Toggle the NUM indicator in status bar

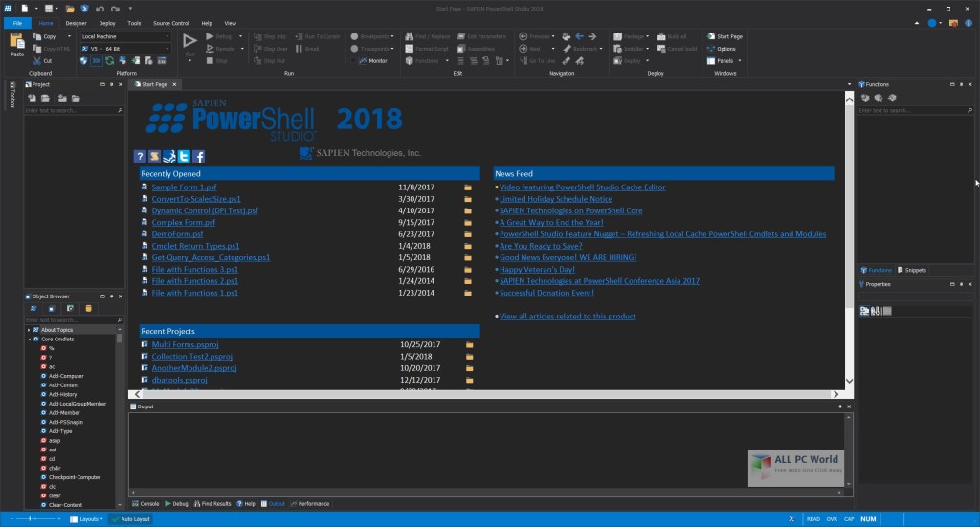tap(868, 519)
